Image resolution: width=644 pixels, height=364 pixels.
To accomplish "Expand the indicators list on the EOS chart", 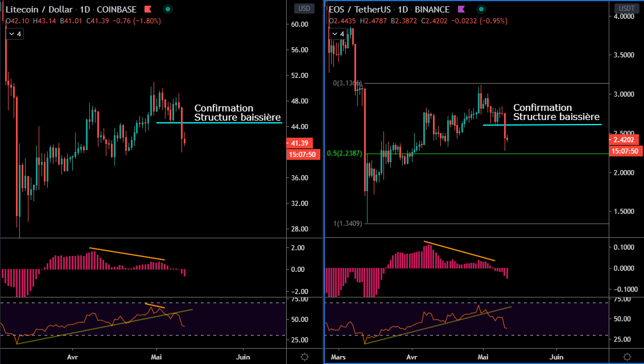I will coord(337,34).
